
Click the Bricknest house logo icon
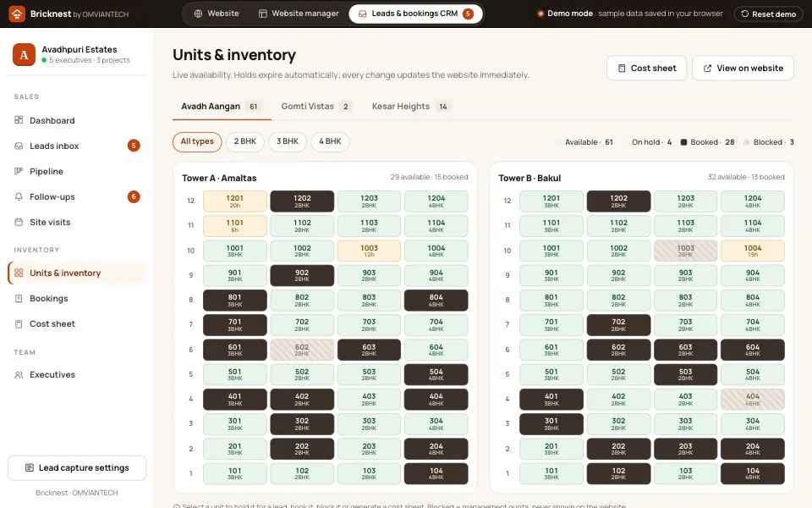(x=17, y=14)
